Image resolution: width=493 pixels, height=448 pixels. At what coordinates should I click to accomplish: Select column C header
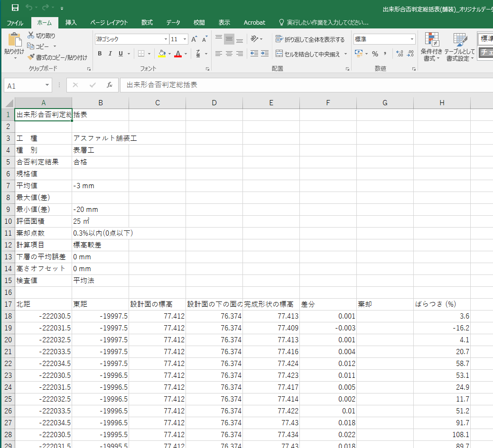point(158,103)
